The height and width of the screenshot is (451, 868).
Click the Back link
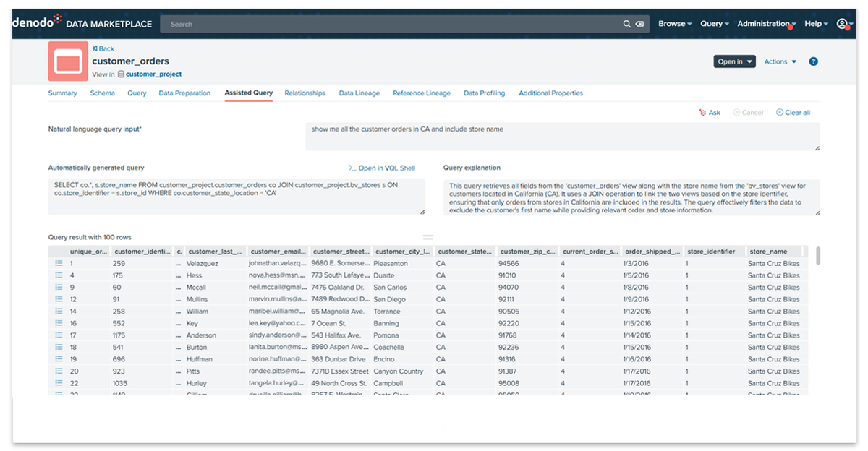click(x=103, y=48)
